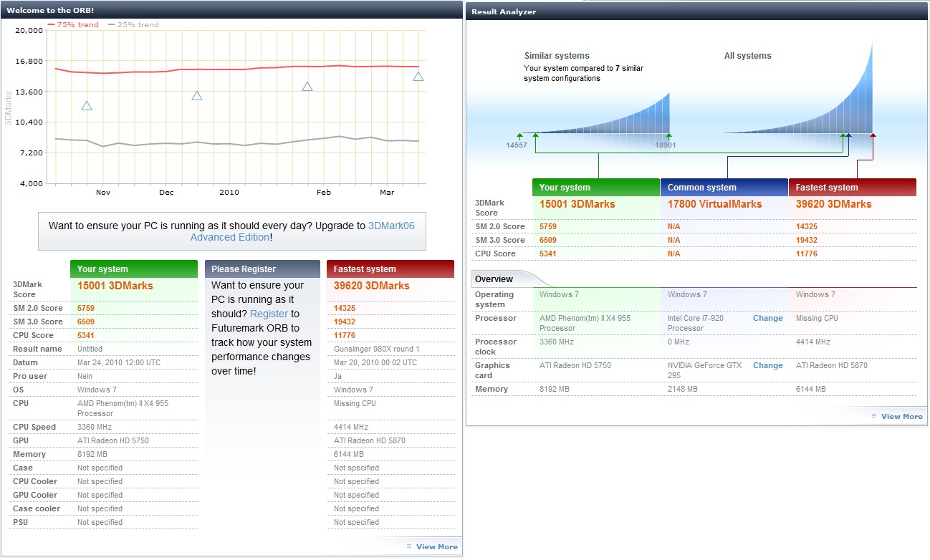Screen dimensions: 930x560
Task: Click the All systems heading
Action: [747, 56]
